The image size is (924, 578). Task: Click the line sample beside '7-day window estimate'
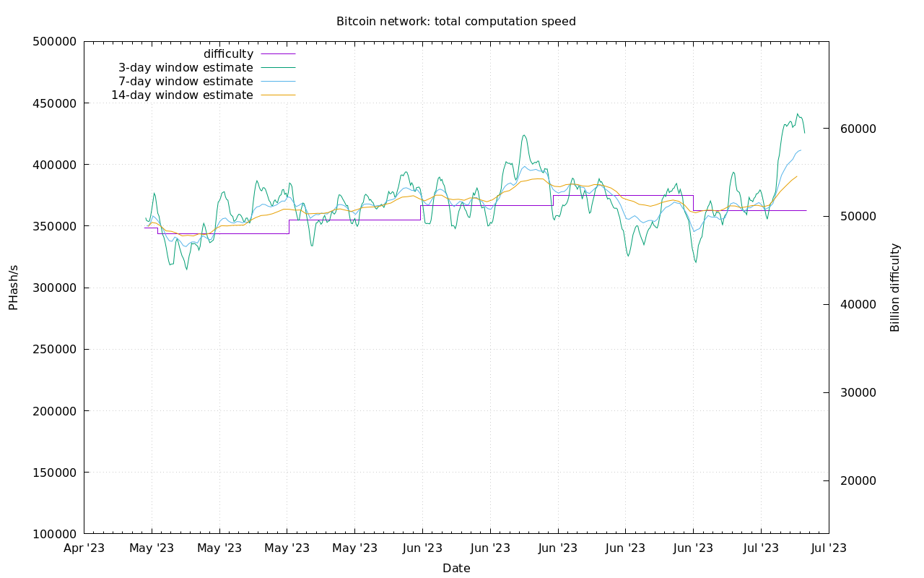[x=278, y=82]
